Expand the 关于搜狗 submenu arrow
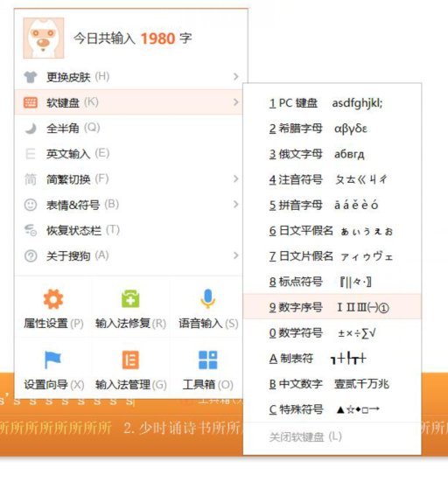 (x=236, y=255)
